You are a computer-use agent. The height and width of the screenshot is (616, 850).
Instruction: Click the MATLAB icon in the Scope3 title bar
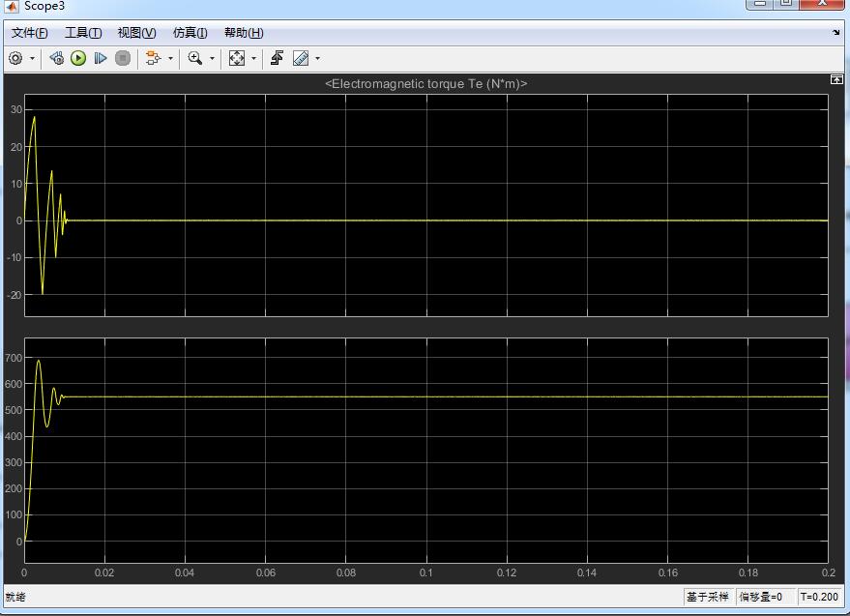(12, 6)
